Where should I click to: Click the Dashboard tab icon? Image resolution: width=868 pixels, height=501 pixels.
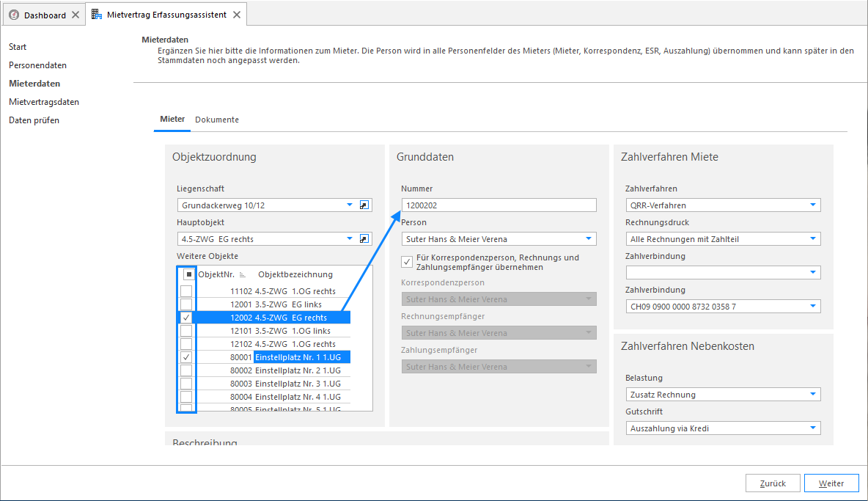(15, 15)
